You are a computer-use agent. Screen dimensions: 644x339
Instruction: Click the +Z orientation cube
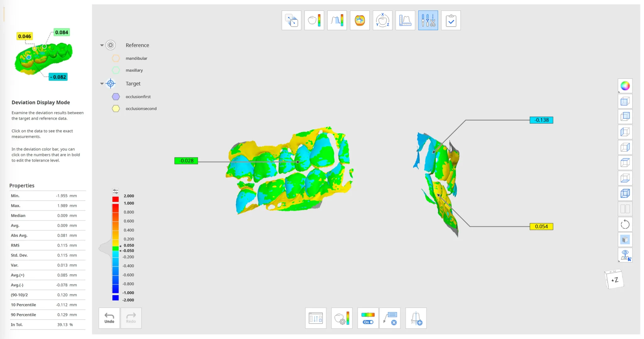614,279
